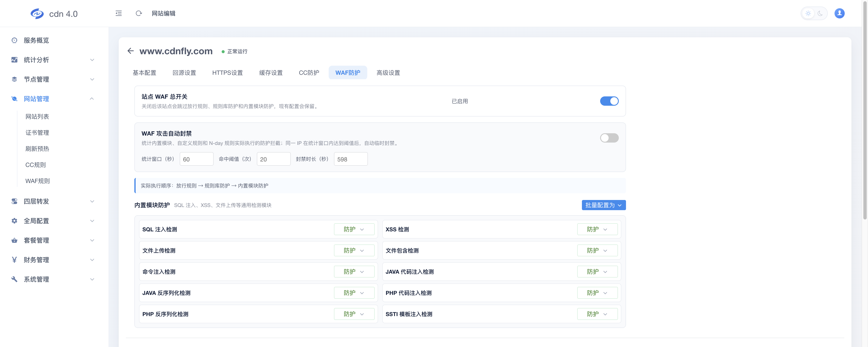Click the 全局配置 gear icon
868x347 pixels.
(14, 221)
